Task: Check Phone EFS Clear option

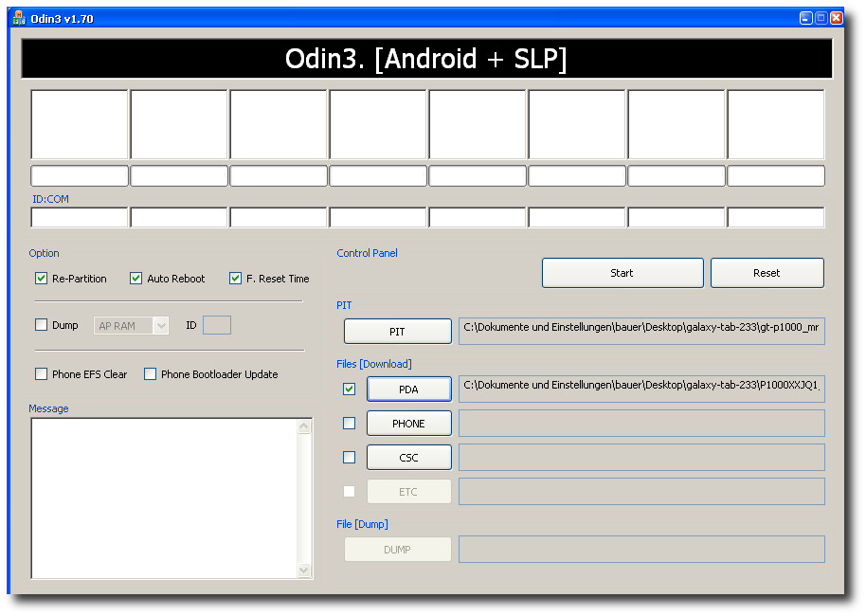Action: pyautogui.click(x=42, y=374)
